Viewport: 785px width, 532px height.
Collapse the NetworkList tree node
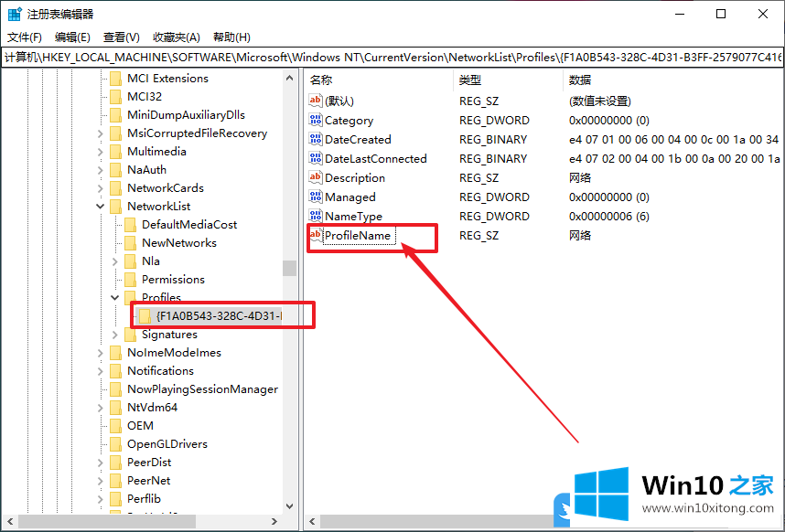[100, 207]
